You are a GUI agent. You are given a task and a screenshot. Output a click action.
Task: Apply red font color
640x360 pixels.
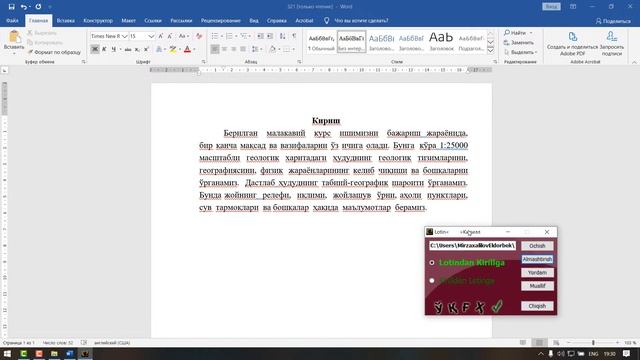187,49
